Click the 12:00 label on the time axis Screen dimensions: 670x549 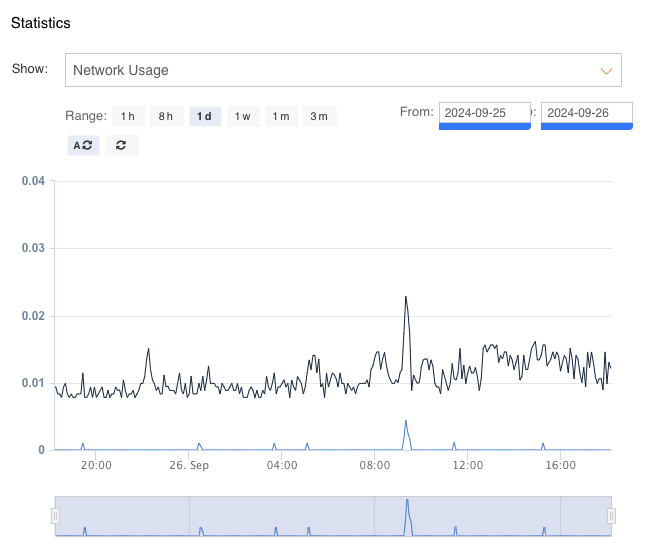point(467,465)
